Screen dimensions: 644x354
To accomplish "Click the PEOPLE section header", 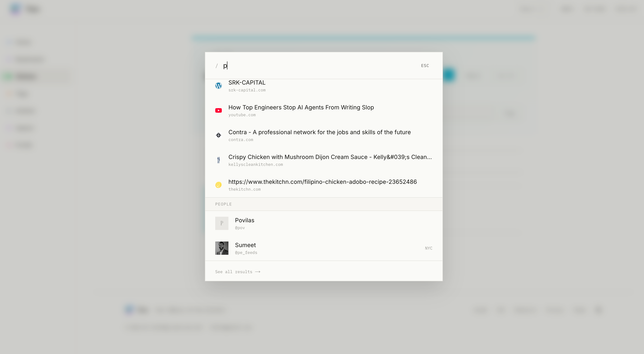I will tap(223, 204).
